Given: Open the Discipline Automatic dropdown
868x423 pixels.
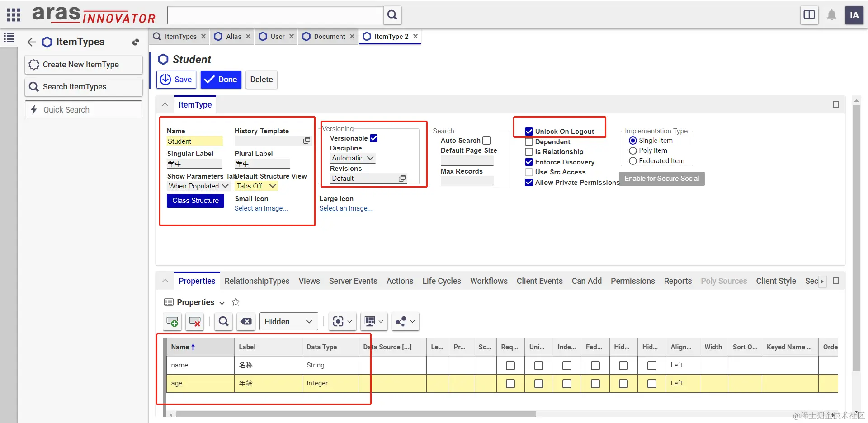Looking at the screenshot, I should coord(353,158).
